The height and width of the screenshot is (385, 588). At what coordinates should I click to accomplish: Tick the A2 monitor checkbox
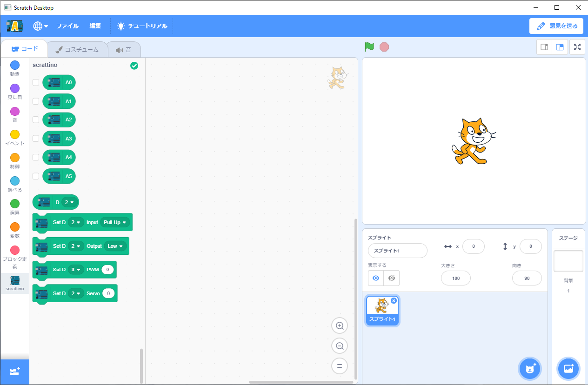(36, 119)
